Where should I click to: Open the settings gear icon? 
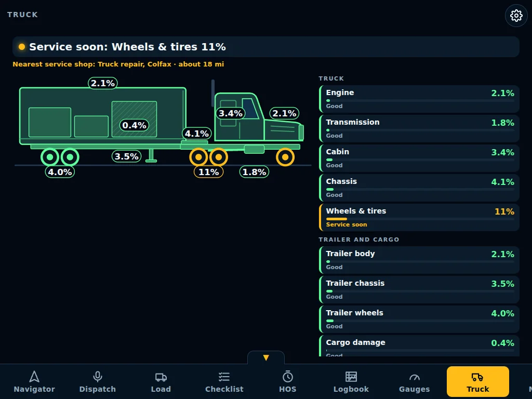pos(516,15)
